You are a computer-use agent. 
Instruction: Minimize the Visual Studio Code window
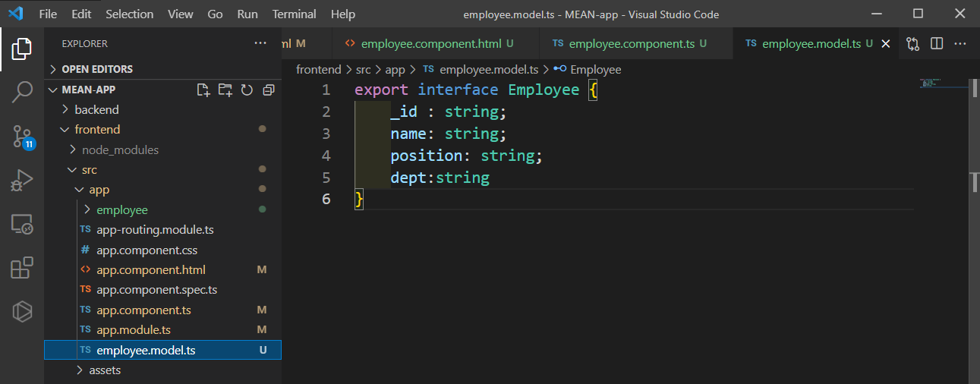[x=875, y=14]
